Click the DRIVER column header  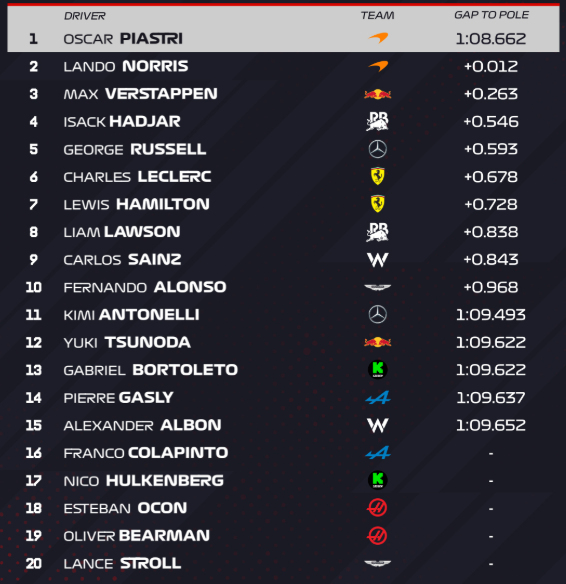click(85, 16)
